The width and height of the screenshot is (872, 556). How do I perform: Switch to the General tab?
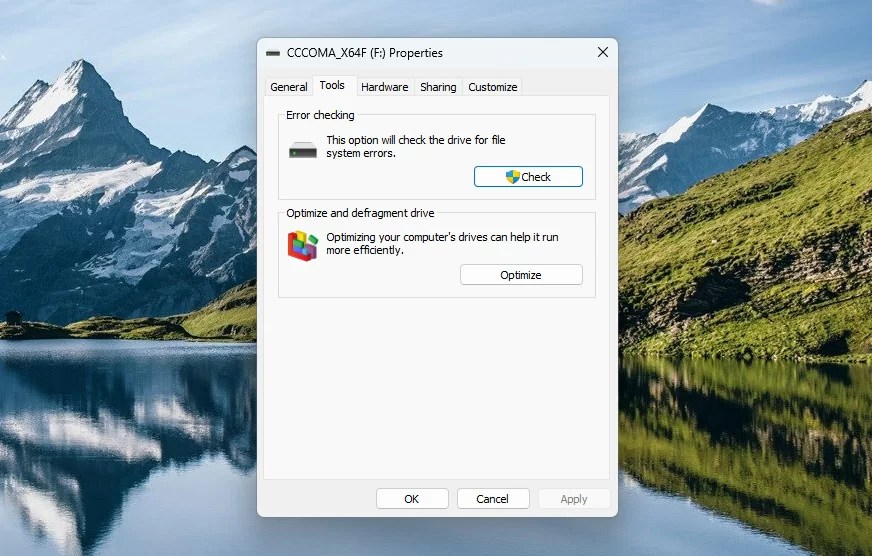click(289, 87)
